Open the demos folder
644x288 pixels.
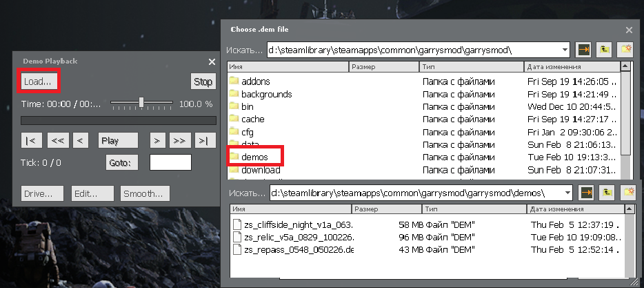254,157
